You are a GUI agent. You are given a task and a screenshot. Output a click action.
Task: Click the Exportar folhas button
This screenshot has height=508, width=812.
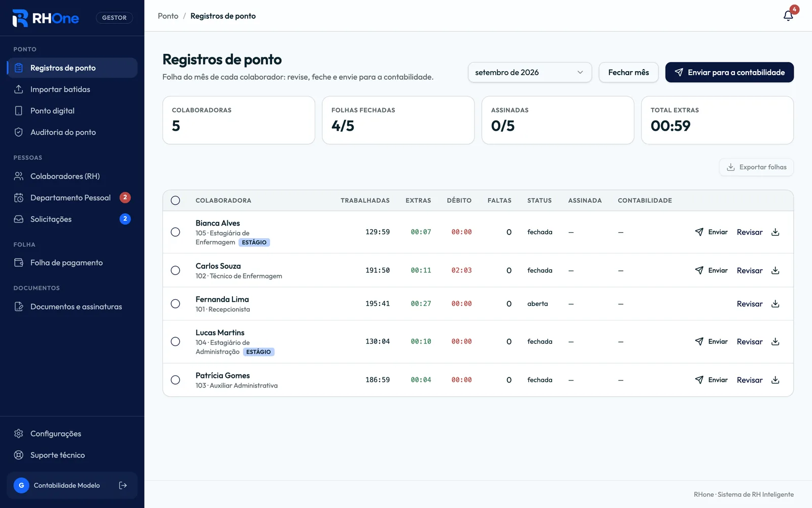tap(756, 167)
